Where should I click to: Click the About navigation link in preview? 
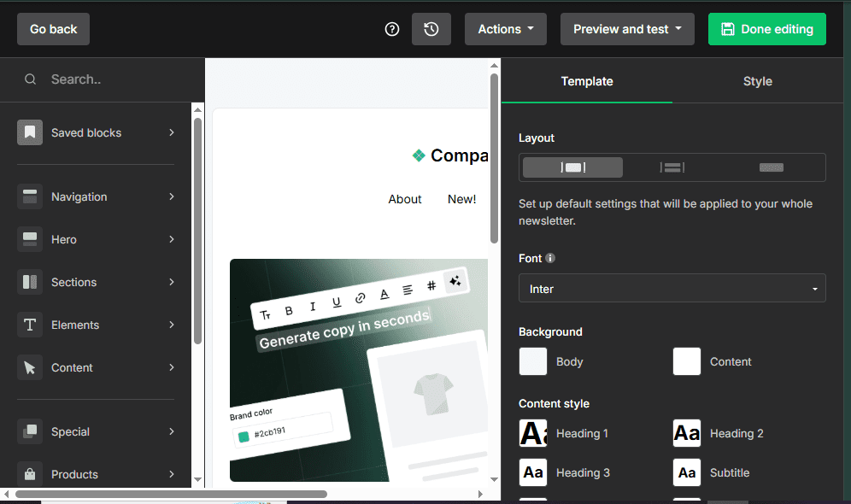tap(405, 199)
